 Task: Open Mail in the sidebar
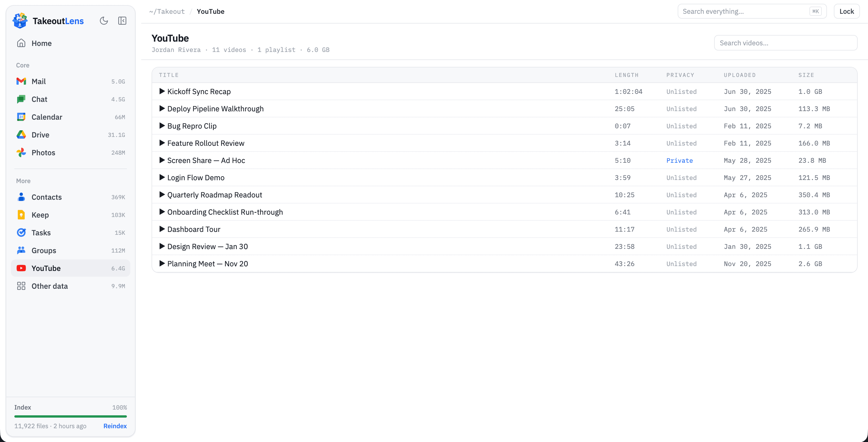[70, 81]
